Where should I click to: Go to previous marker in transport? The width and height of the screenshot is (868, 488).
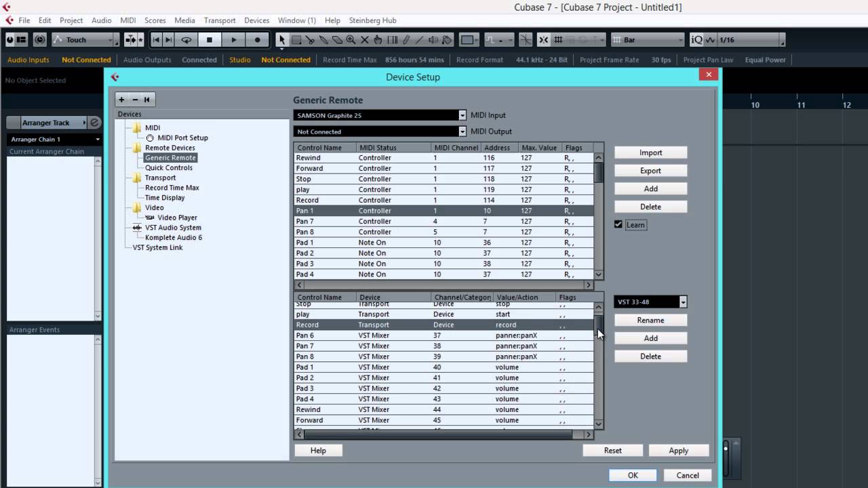[x=156, y=40]
